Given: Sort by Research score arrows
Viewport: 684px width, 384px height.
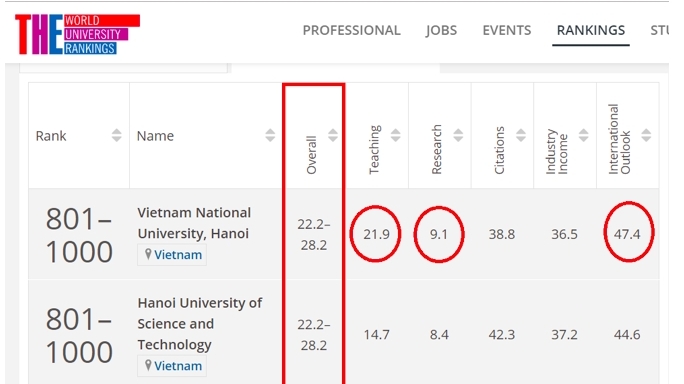Looking at the screenshot, I should (458, 135).
